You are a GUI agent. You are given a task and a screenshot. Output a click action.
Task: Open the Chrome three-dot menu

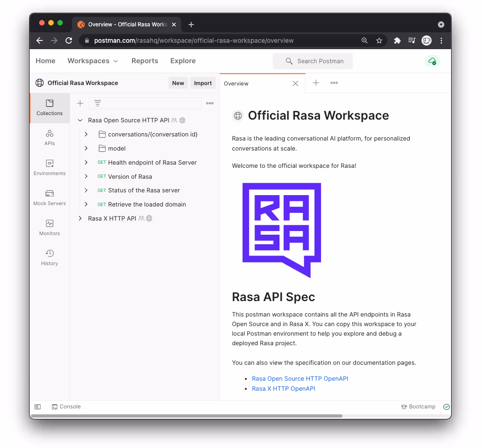(442, 40)
